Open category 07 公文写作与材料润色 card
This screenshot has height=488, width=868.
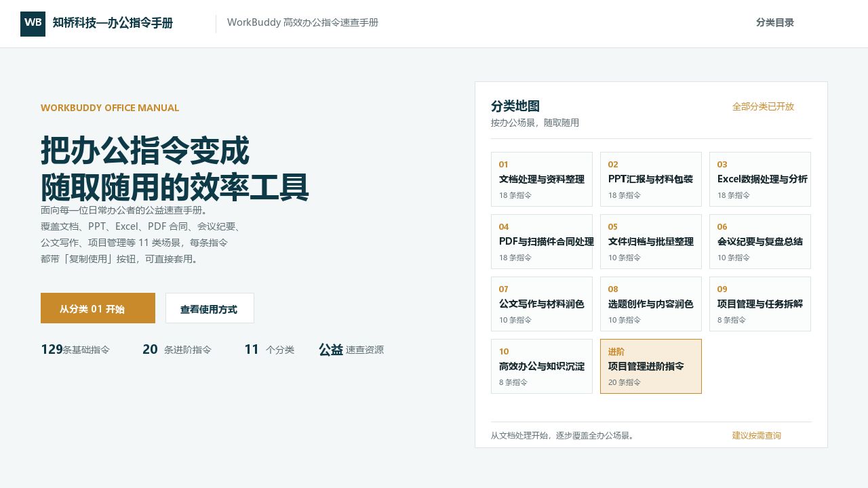point(542,304)
